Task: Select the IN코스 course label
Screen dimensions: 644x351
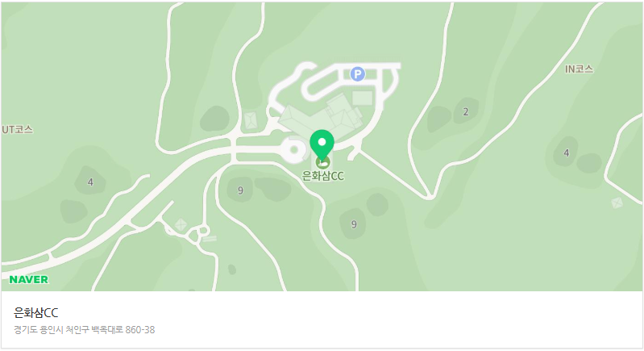Action: point(579,69)
